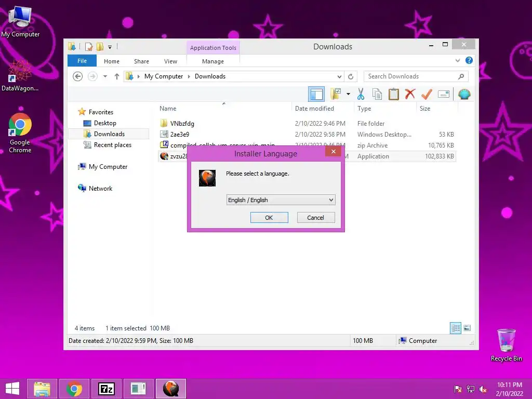
Task: Open 7-Zip from the taskbar
Action: [x=106, y=389]
